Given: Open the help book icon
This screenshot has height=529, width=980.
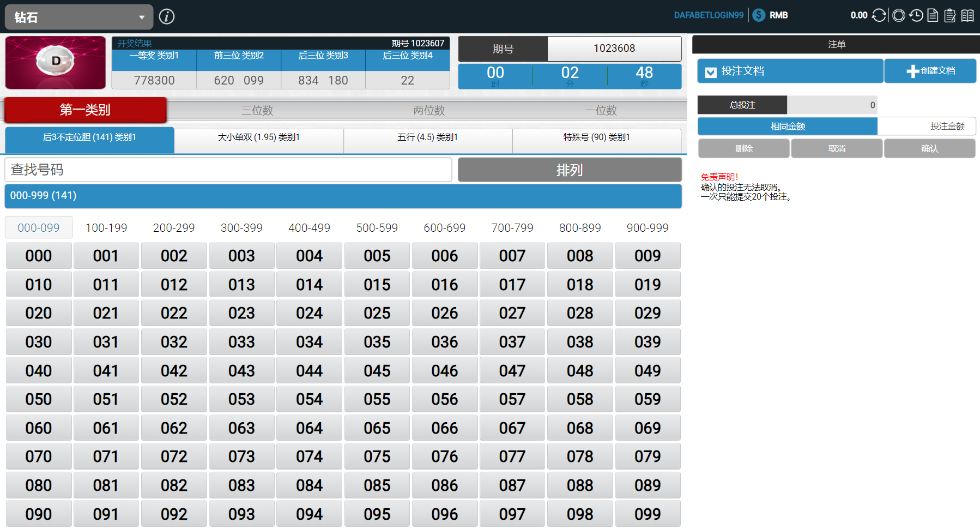Looking at the screenshot, I should 966,15.
